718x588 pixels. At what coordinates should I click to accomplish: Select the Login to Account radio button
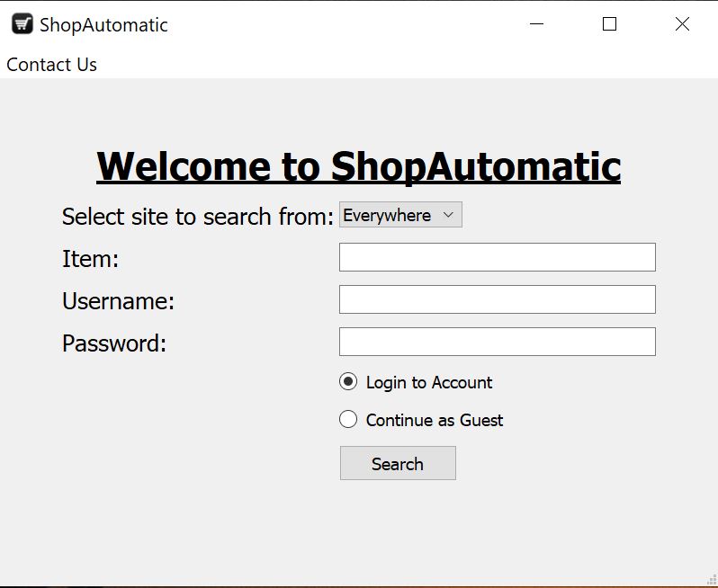348,382
